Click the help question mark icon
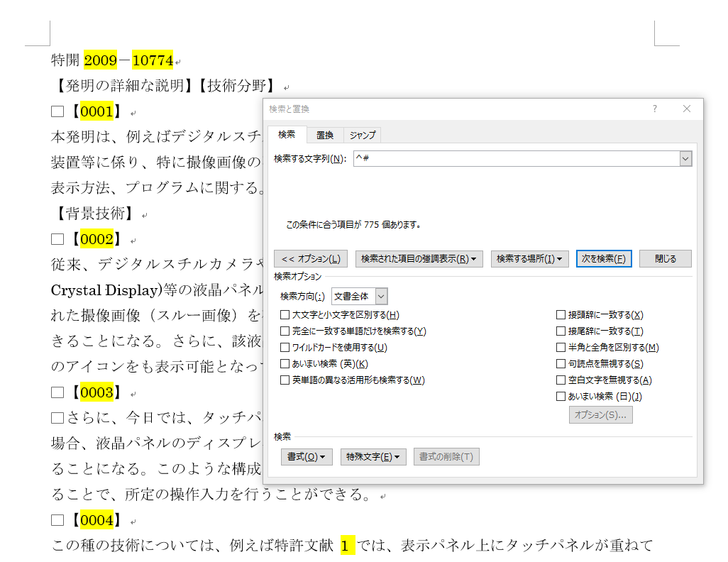 (x=654, y=109)
